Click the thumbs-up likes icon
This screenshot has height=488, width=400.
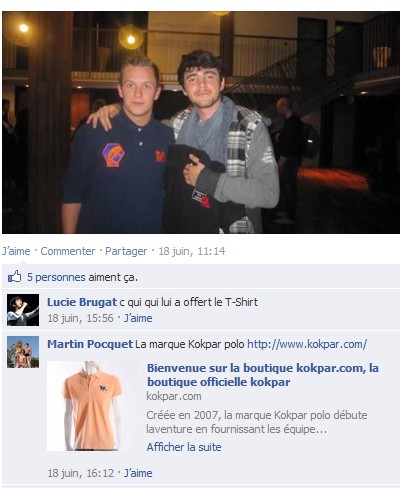click(x=14, y=277)
